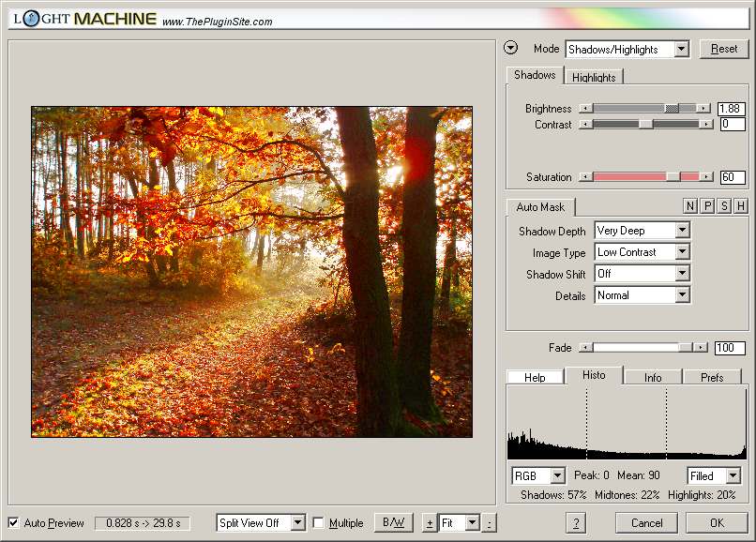The height and width of the screenshot is (542, 756).
Task: Click the Saturation slider thumb
Action: [x=673, y=177]
